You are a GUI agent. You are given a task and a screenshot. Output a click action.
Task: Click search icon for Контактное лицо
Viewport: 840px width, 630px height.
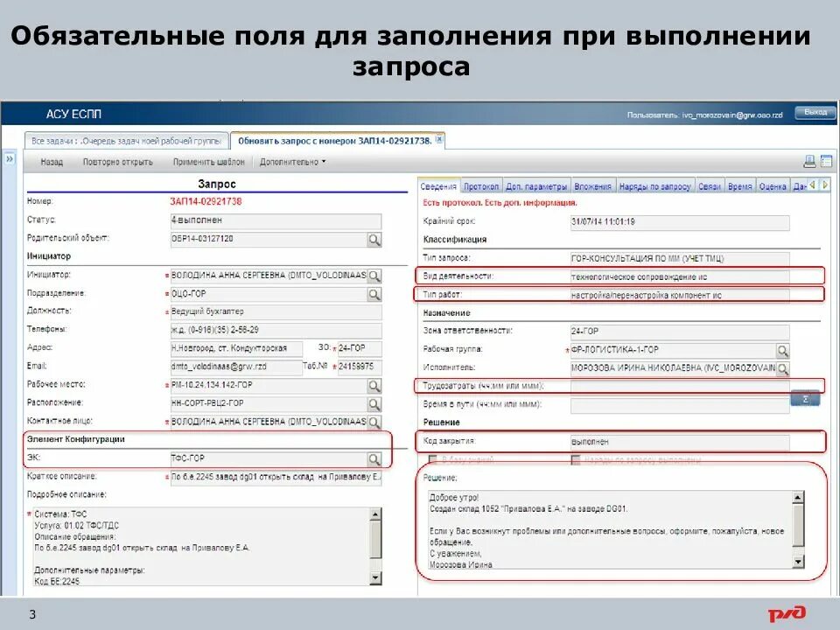tap(374, 422)
